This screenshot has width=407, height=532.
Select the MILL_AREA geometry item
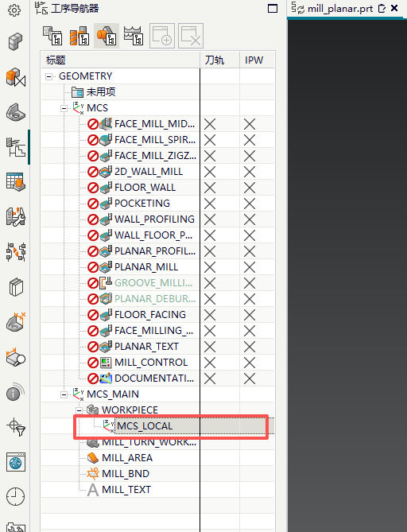pos(127,458)
